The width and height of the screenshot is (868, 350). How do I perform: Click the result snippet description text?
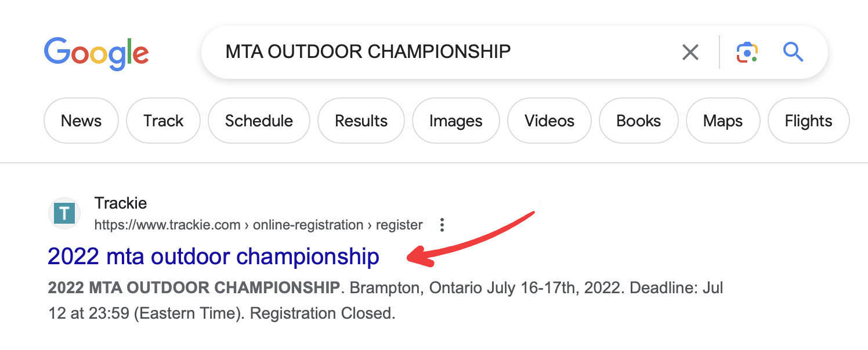pyautogui.click(x=383, y=300)
